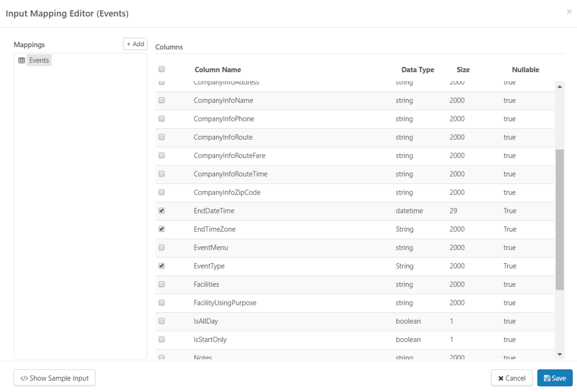577x392 pixels.
Task: Select the Events mapping in the list
Action: coord(39,61)
